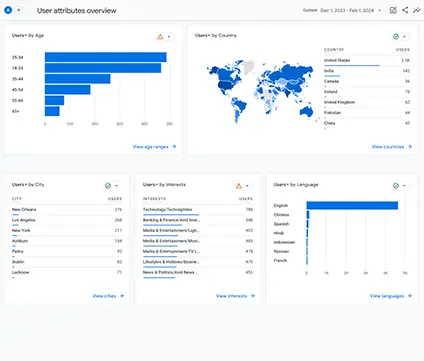
Task: Click the 65+ age group bar
Action: 52,111
